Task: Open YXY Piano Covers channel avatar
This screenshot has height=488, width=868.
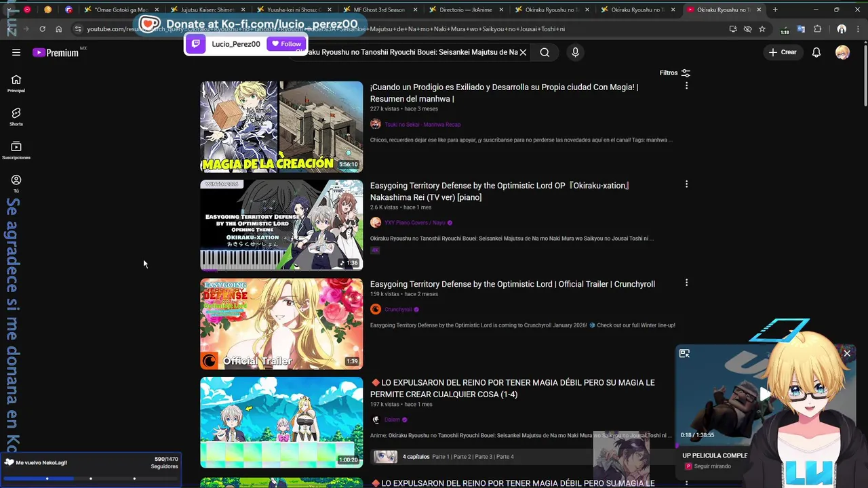Action: [x=376, y=222]
